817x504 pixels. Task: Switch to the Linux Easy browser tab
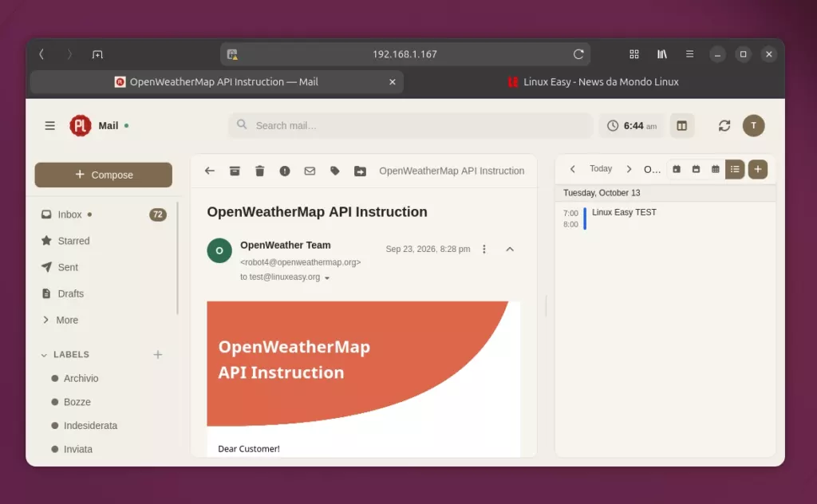[x=594, y=82]
